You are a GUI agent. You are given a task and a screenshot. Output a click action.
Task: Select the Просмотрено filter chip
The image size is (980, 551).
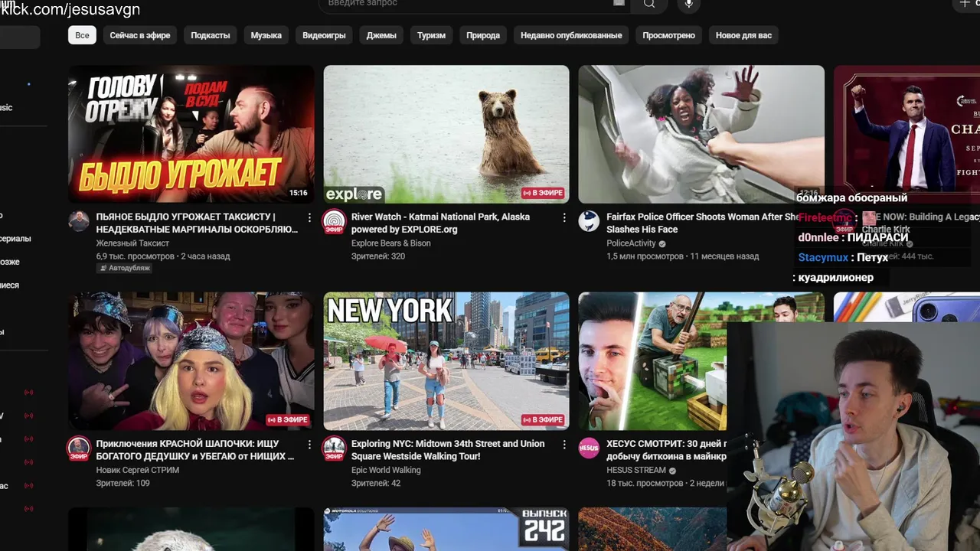[x=668, y=35]
